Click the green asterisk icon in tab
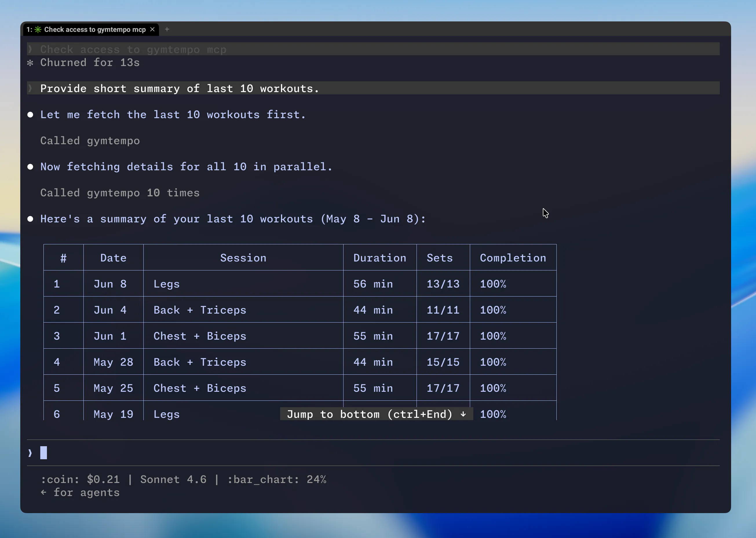Viewport: 756px width, 538px height. tap(38, 30)
